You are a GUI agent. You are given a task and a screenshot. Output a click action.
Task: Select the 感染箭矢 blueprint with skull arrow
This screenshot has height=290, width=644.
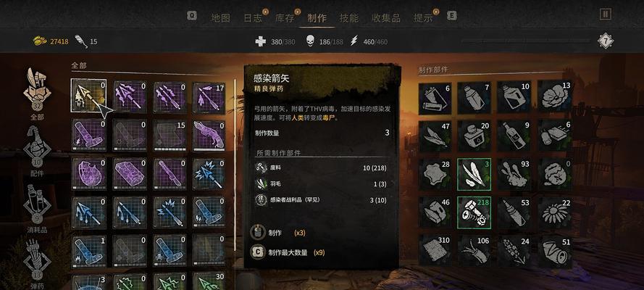tap(88, 96)
